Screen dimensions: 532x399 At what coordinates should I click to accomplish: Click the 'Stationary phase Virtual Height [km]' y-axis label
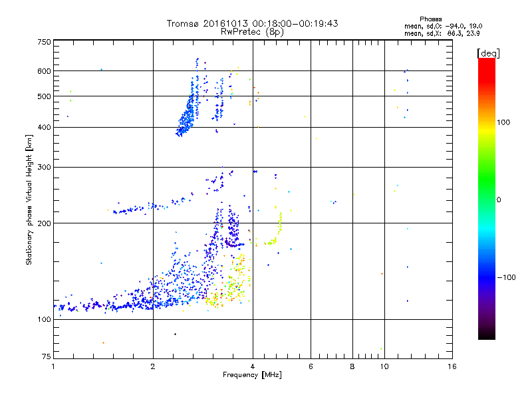click(29, 199)
